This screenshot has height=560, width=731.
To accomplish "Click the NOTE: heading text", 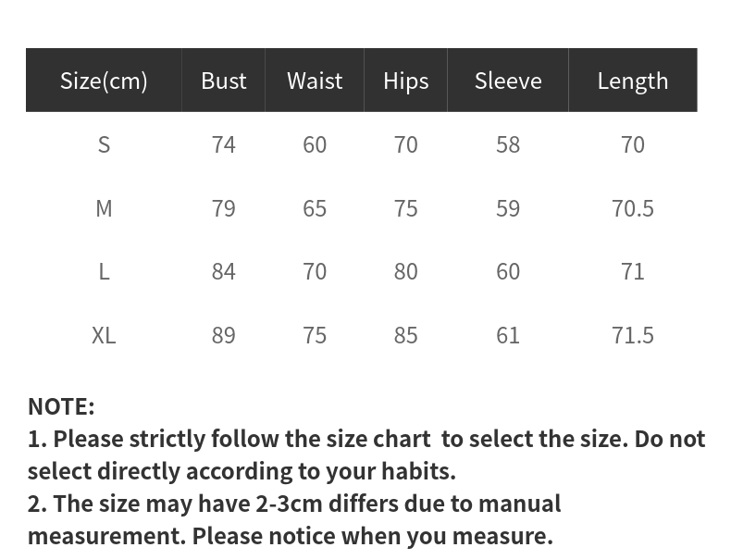I will (61, 406).
